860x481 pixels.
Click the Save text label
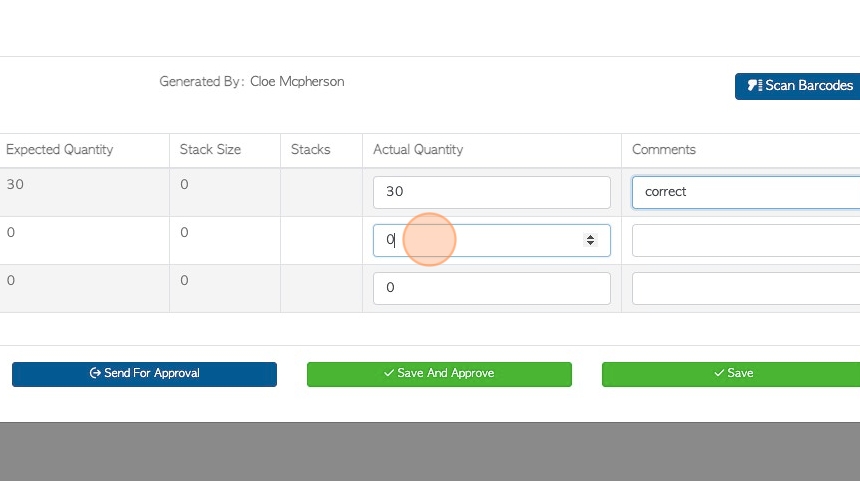740,373
